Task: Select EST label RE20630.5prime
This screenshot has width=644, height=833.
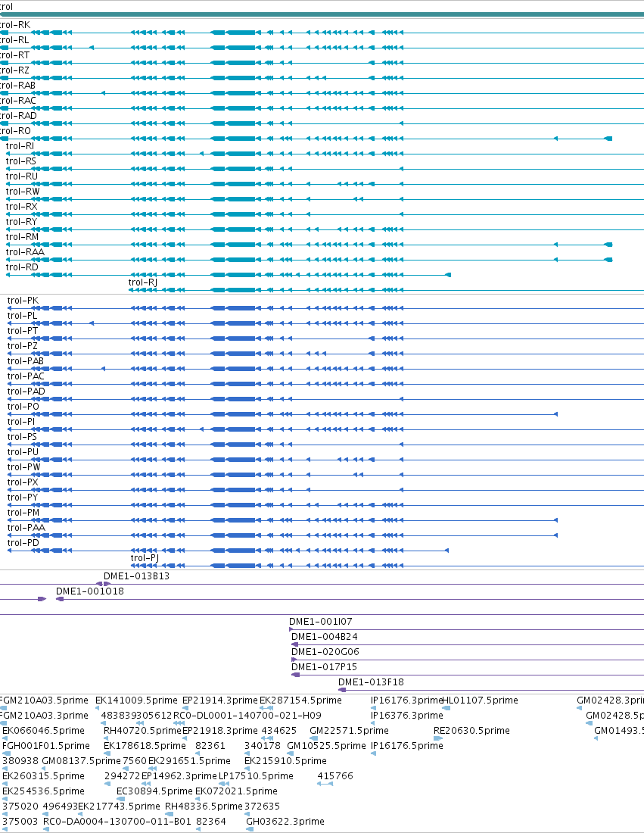Action: tap(471, 731)
